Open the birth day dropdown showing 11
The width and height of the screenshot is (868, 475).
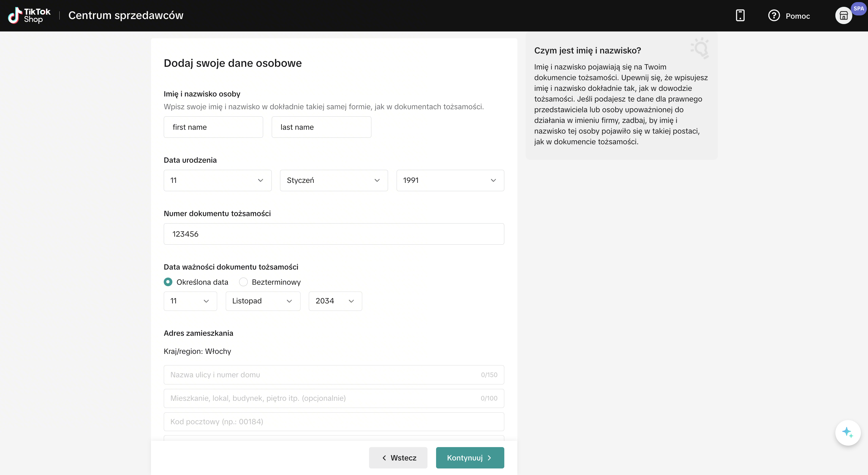[217, 180]
